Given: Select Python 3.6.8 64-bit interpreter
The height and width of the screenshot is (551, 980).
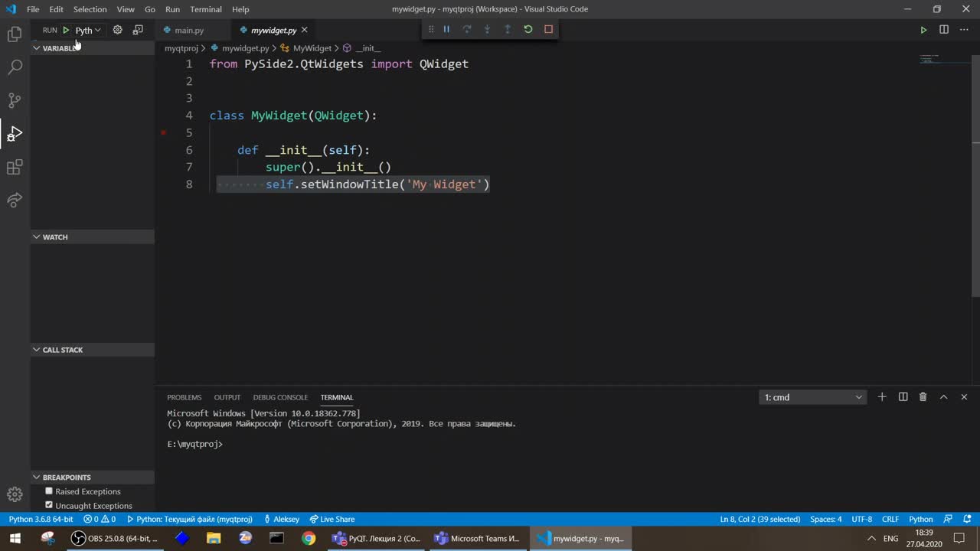Looking at the screenshot, I should point(41,519).
